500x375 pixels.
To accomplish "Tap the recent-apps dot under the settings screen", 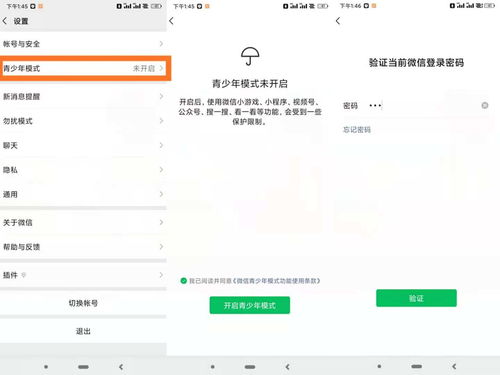I will [46, 367].
